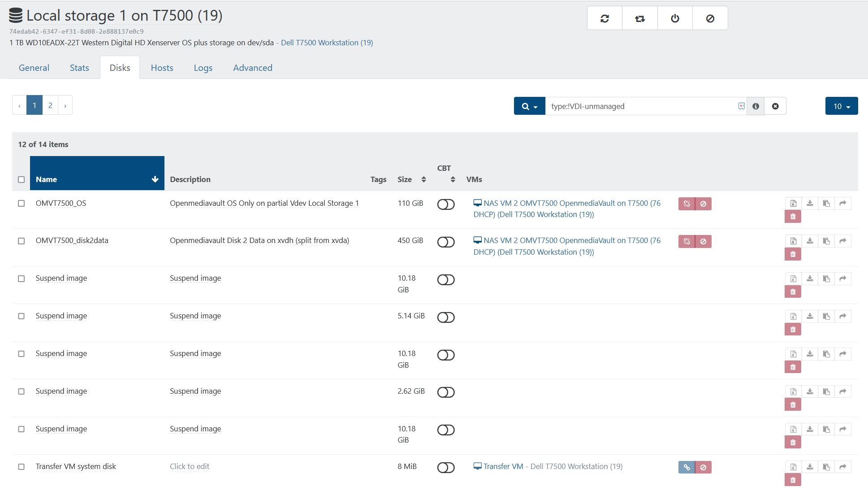868x491 pixels.
Task: Forget VBD on OMVT7500_disk2data row
Action: pyautogui.click(x=703, y=241)
